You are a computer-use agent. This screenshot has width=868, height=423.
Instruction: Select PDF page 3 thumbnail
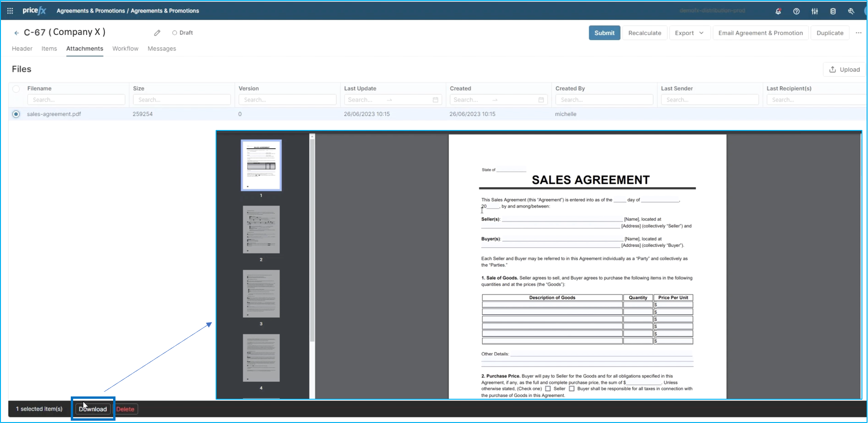click(x=261, y=294)
